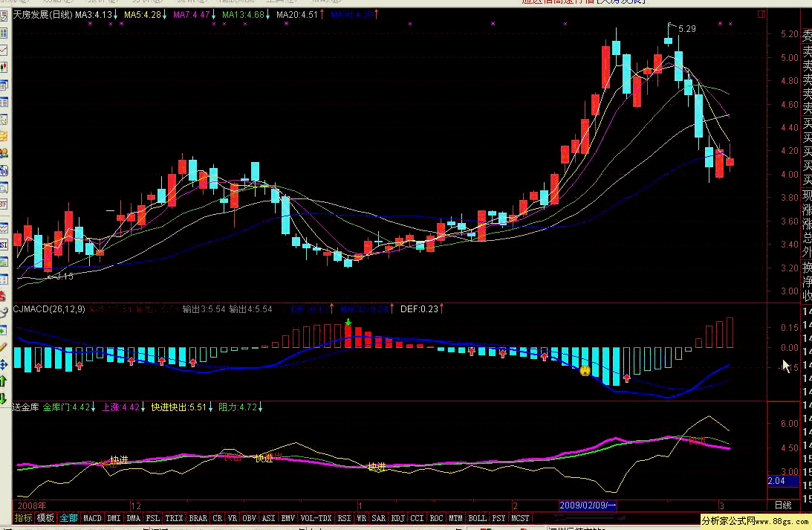Click the 天房发展(日线) chart title

[43, 15]
